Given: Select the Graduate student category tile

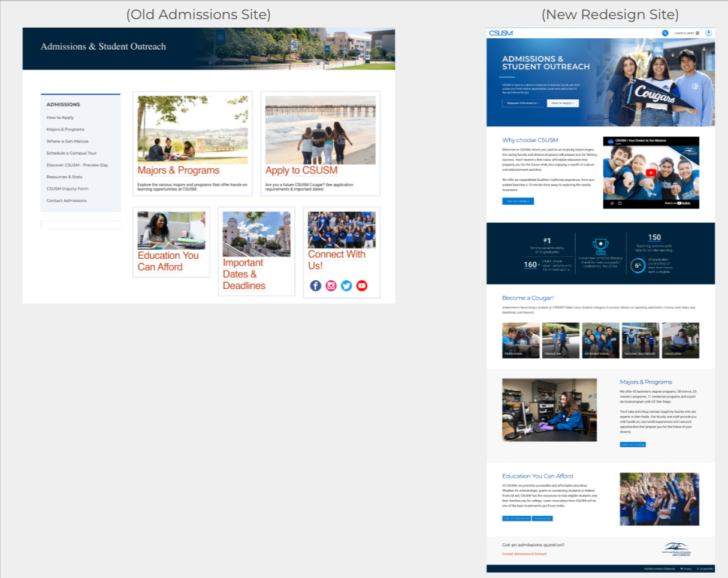Looking at the screenshot, I should 680,340.
